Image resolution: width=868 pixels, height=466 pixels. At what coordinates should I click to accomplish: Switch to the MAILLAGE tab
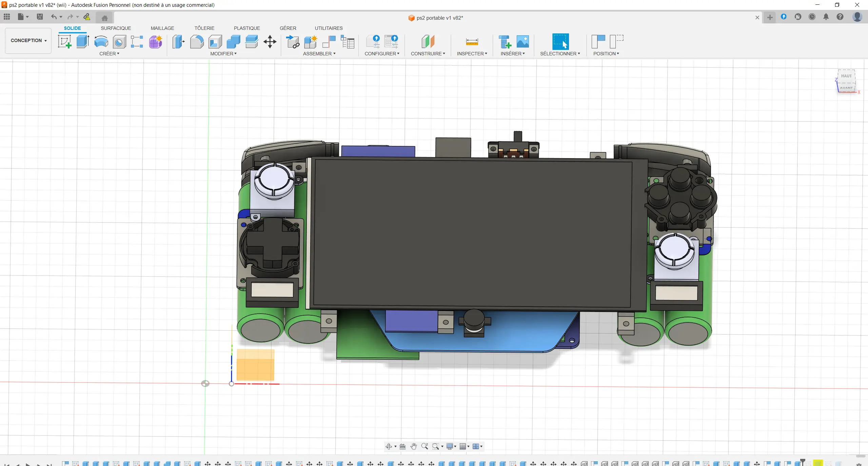coord(162,28)
